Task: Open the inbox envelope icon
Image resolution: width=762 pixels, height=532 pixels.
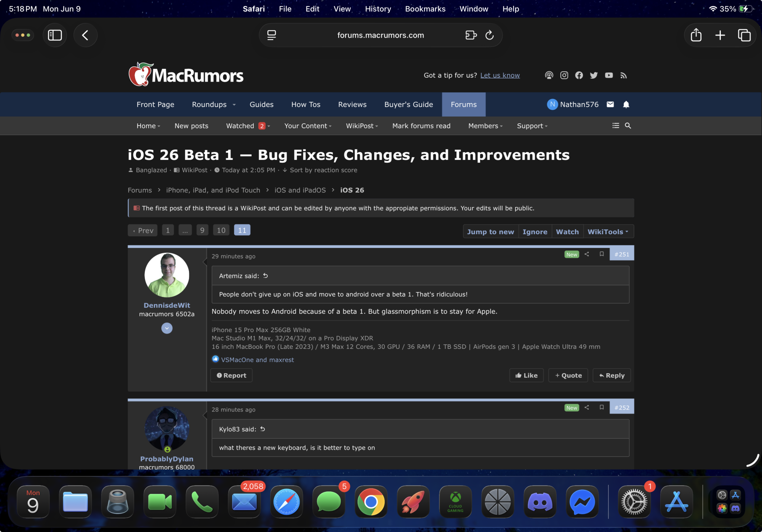Action: (x=610, y=104)
